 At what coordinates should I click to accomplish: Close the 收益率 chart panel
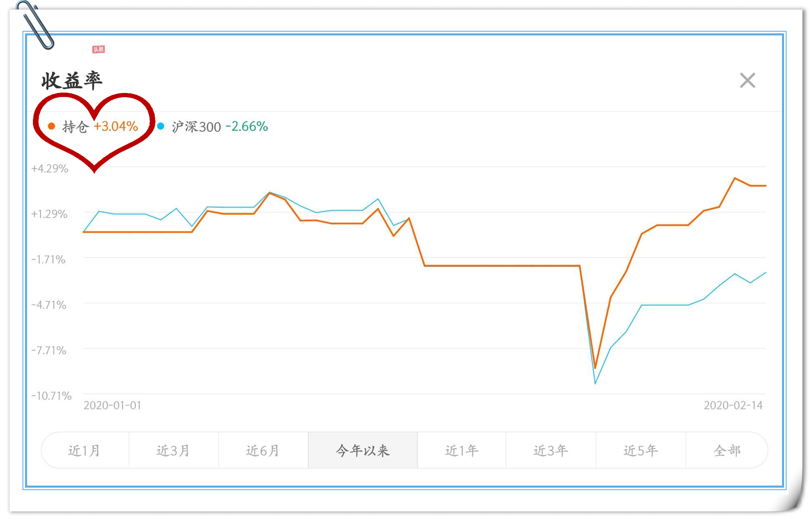[747, 80]
